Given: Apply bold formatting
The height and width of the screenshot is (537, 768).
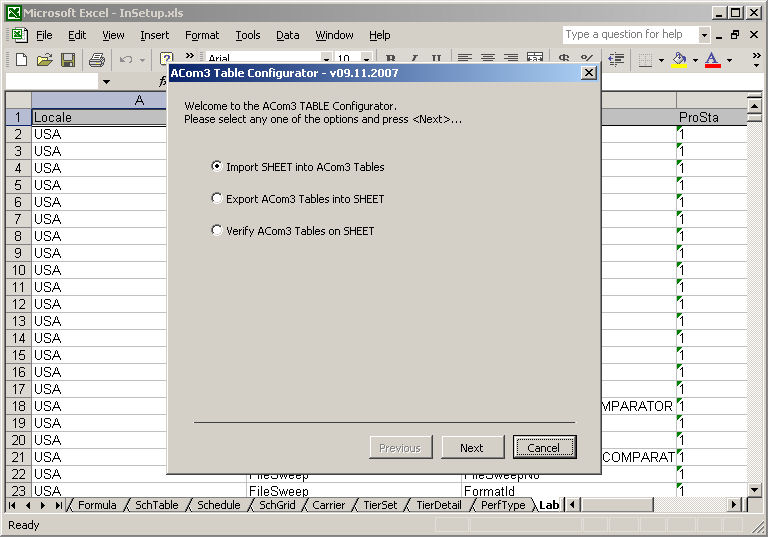Looking at the screenshot, I should click(x=390, y=59).
